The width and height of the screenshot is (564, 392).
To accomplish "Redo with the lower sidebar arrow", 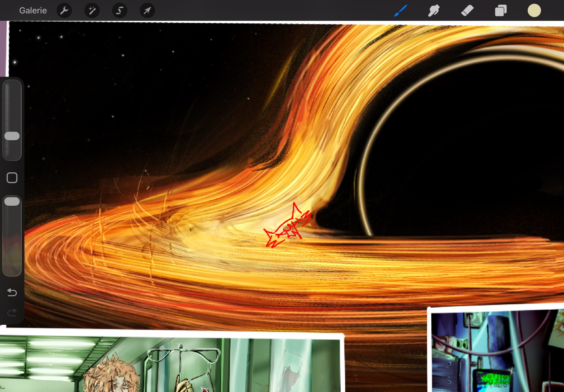I will [x=12, y=312].
